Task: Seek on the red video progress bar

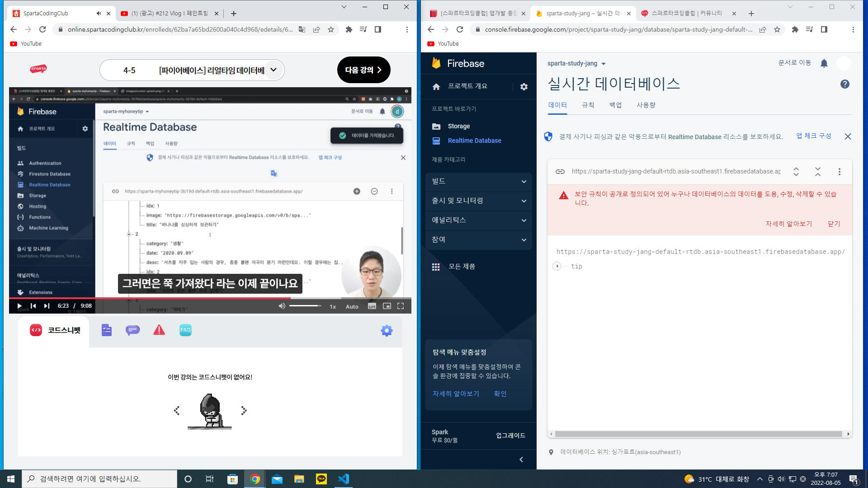Action: 210,298
